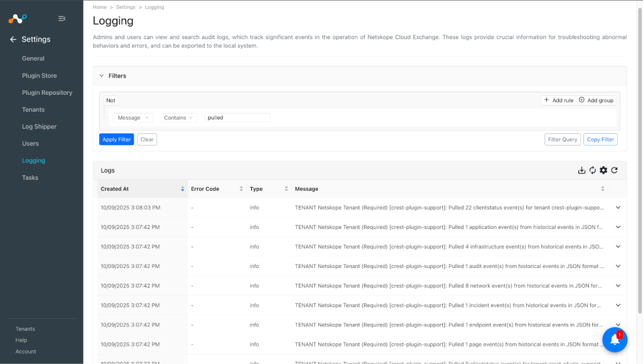Open the Message field dropdown

click(x=133, y=117)
